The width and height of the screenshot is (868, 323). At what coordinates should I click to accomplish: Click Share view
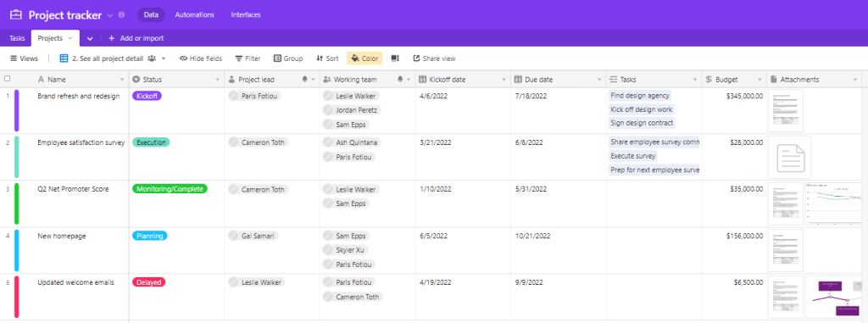click(x=434, y=58)
